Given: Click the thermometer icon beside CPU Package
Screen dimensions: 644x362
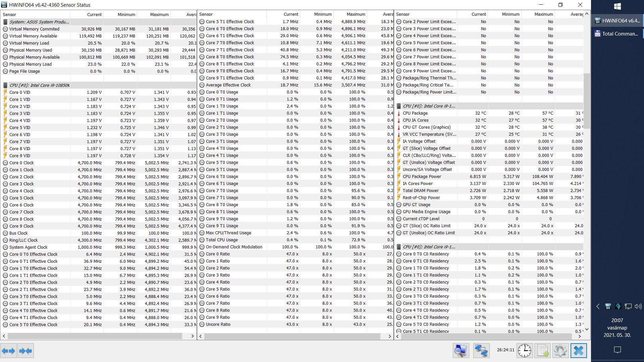Looking at the screenshot, I should coord(399,113).
